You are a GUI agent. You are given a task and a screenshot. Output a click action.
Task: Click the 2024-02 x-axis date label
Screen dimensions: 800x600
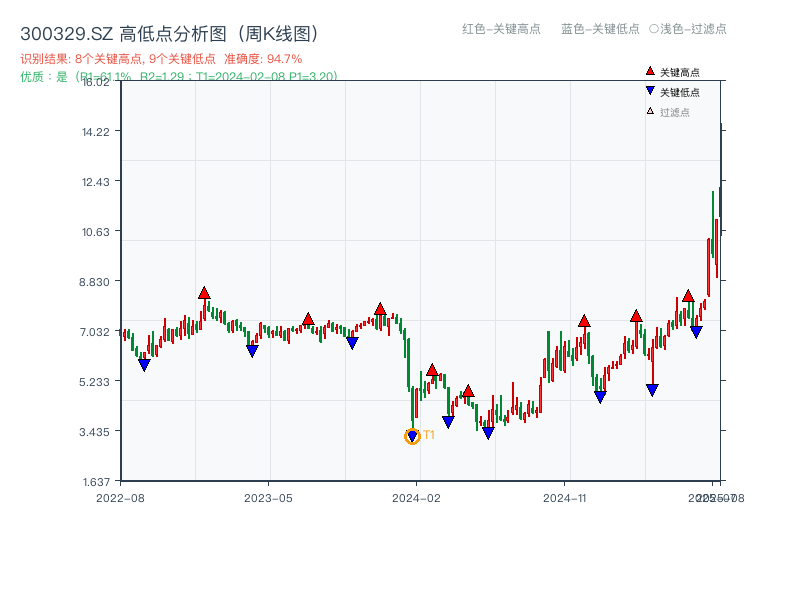[x=417, y=497]
